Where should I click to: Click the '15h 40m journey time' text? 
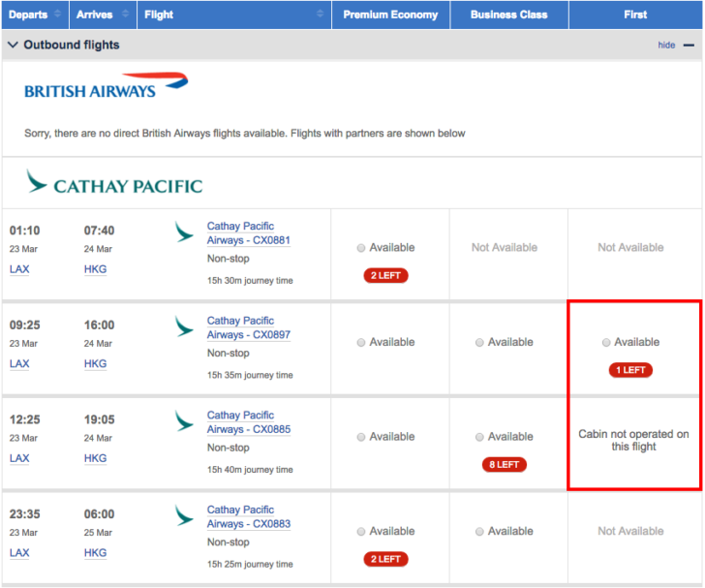click(x=250, y=469)
